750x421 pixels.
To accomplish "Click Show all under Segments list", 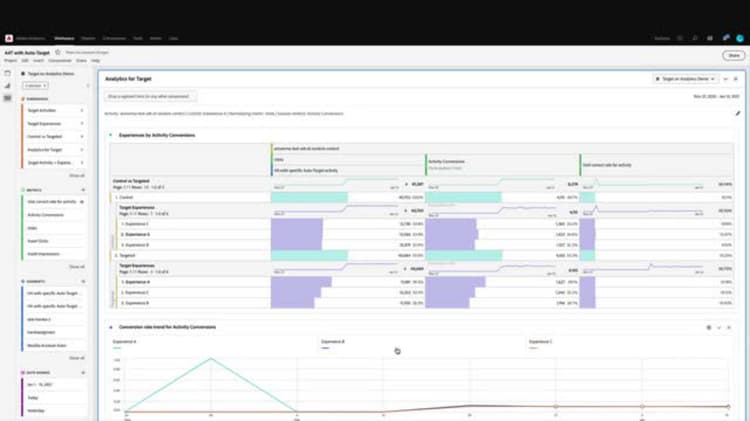I will (77, 358).
